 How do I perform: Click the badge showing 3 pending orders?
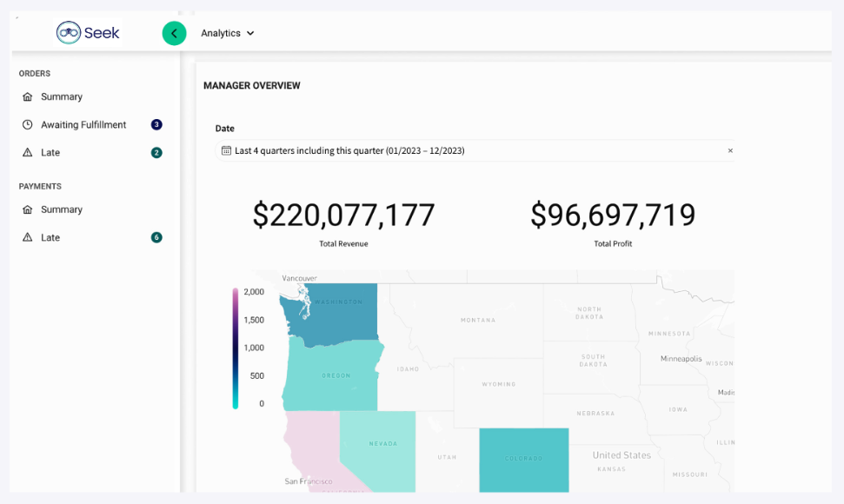coord(156,124)
